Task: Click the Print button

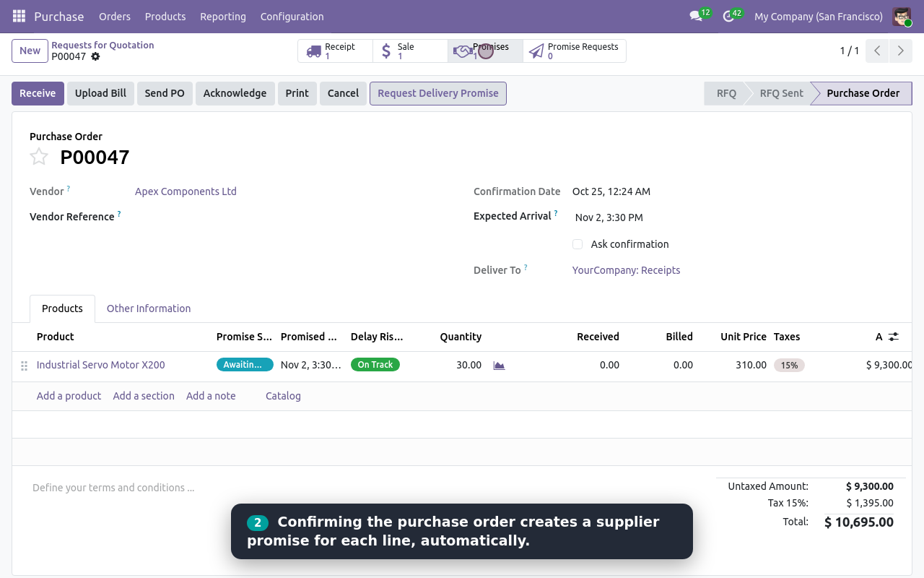Action: 297,93
